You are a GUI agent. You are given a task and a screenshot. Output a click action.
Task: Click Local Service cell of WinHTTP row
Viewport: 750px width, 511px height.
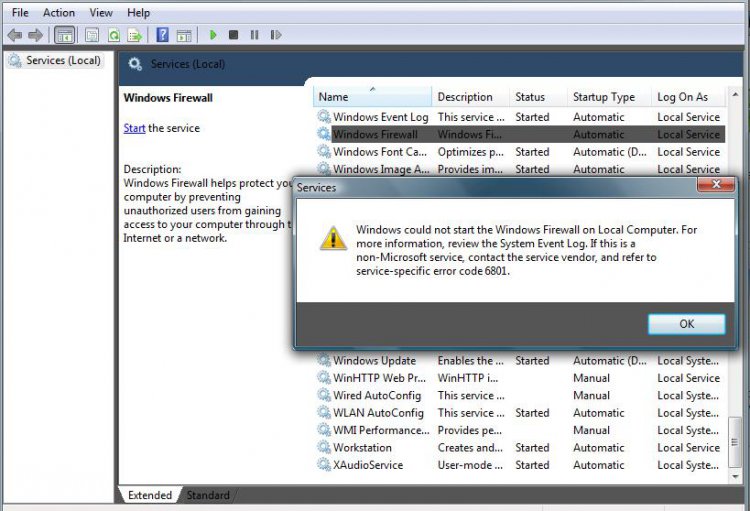[688, 378]
